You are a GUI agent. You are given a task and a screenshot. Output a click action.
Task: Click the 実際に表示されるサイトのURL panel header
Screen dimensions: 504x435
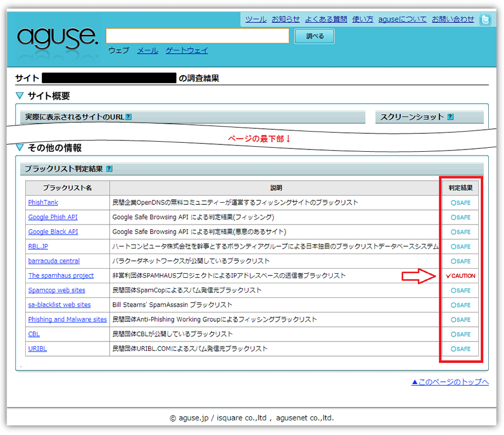(193, 117)
